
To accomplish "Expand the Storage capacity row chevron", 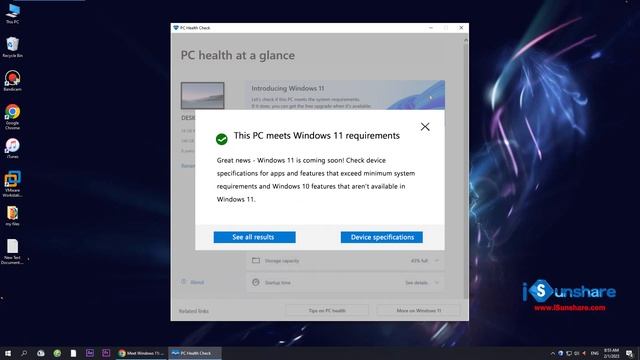I will pyautogui.click(x=437, y=260).
